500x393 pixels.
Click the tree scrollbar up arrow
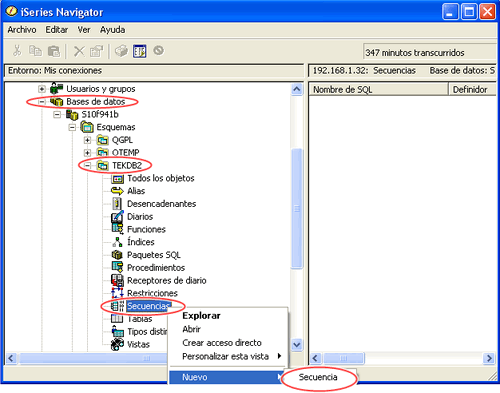(x=297, y=89)
